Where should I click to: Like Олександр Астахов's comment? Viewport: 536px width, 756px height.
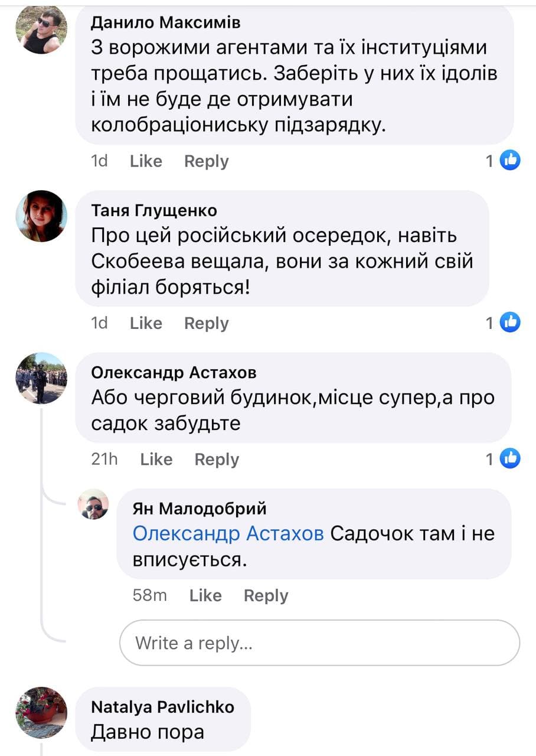point(156,460)
